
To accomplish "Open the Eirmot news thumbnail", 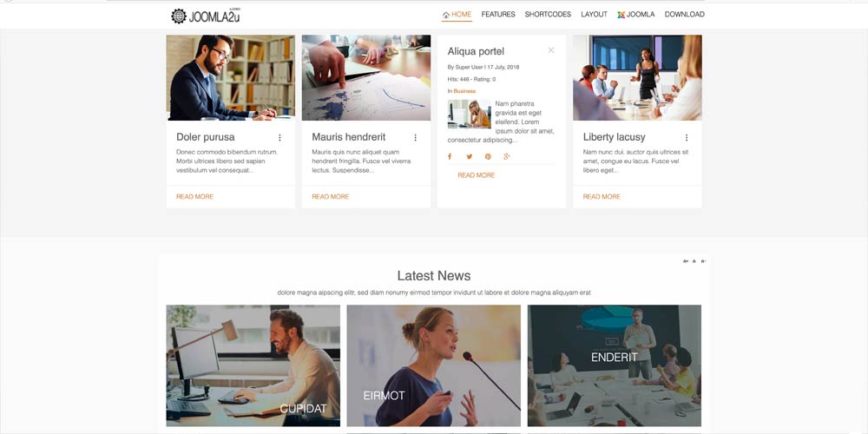I will point(433,365).
